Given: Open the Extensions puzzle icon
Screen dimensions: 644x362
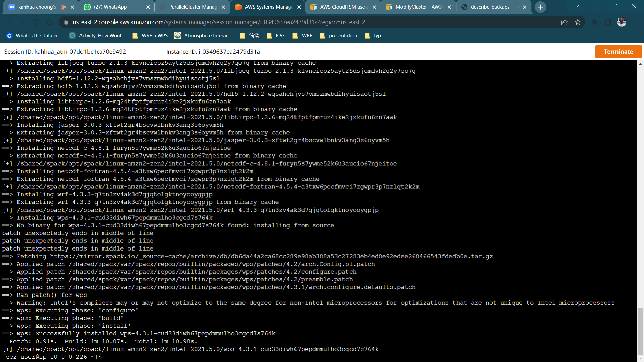Looking at the screenshot, I should pyautogui.click(x=594, y=22).
